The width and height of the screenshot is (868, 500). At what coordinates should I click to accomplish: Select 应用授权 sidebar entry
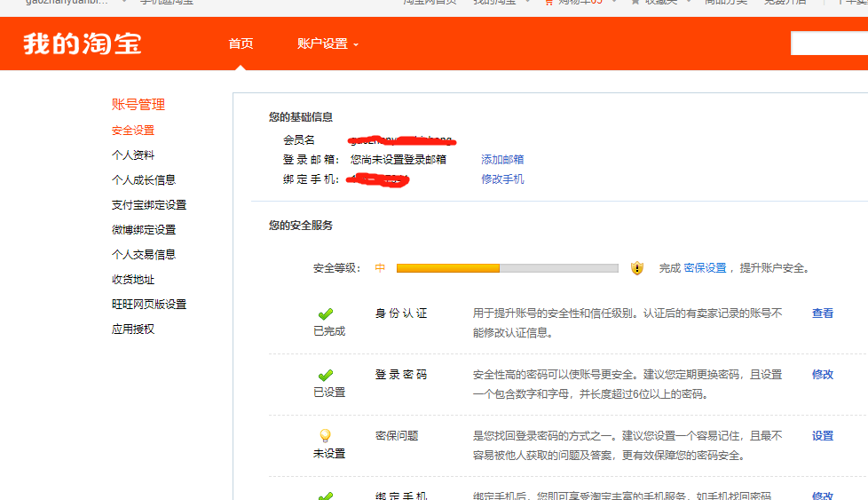tap(133, 329)
